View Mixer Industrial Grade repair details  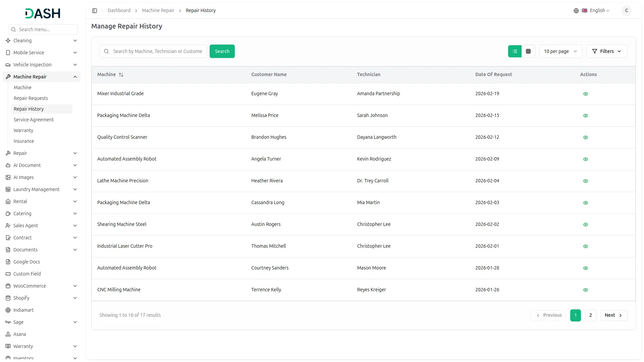coord(585,94)
